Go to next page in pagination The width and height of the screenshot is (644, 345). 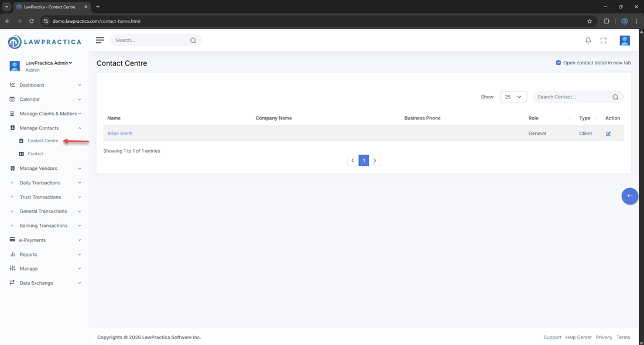[x=375, y=160]
